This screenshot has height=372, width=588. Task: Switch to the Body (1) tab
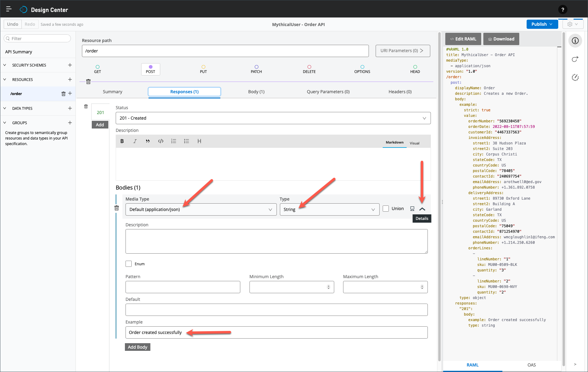[256, 92]
